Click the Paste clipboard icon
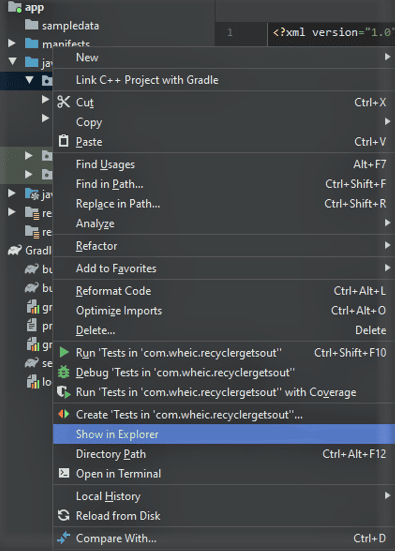This screenshot has height=551, width=395. (x=64, y=141)
